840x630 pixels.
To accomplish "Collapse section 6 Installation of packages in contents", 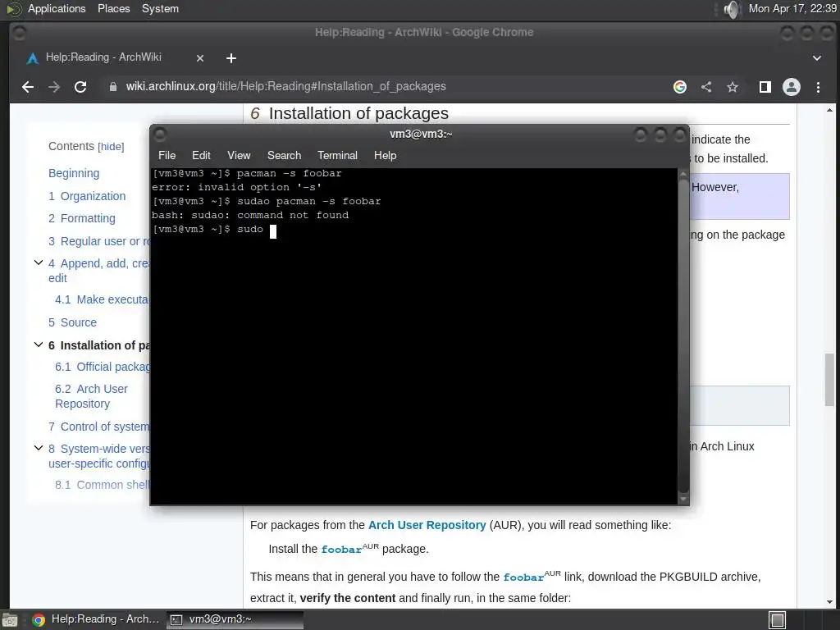I will click(x=39, y=345).
